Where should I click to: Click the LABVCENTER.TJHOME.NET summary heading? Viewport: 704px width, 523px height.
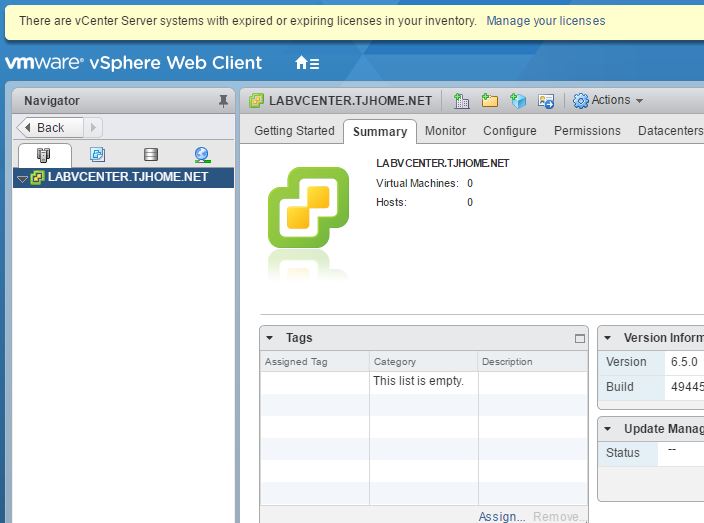[x=442, y=163]
